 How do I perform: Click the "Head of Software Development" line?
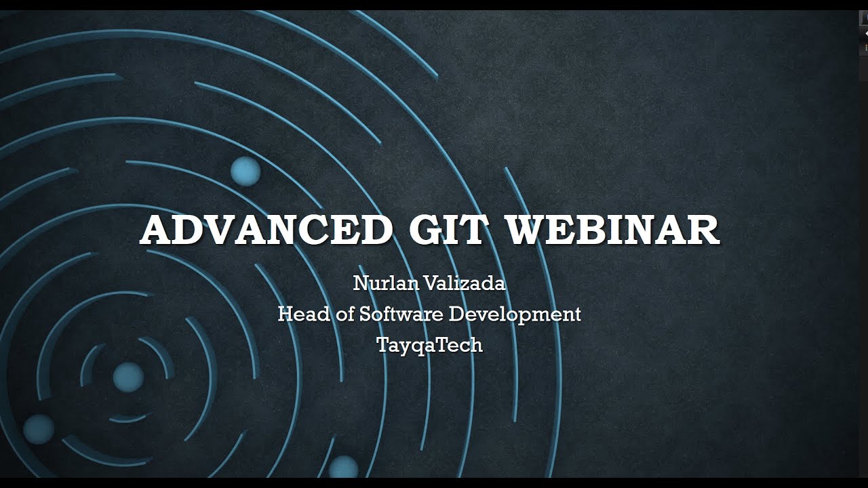[429, 314]
